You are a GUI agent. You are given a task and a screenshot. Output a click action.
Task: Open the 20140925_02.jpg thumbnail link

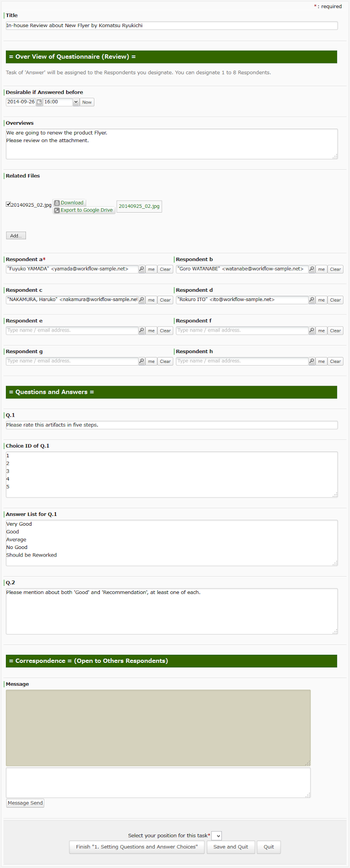139,206
